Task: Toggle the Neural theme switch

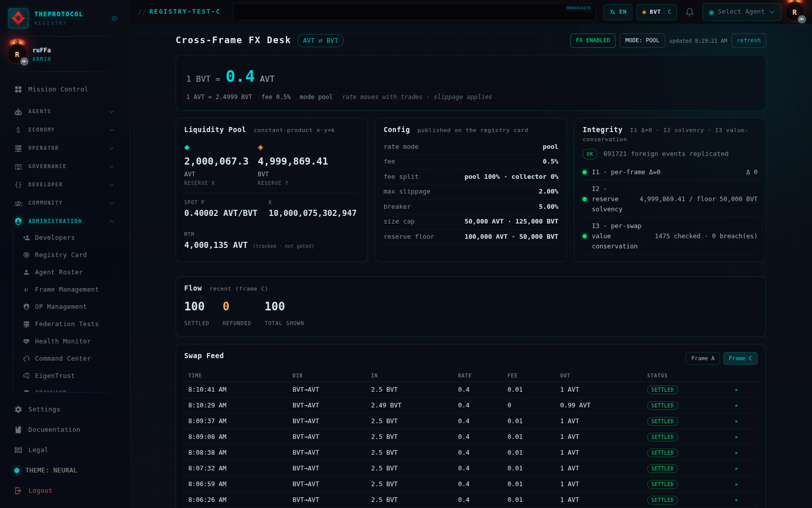Action: pos(17,470)
